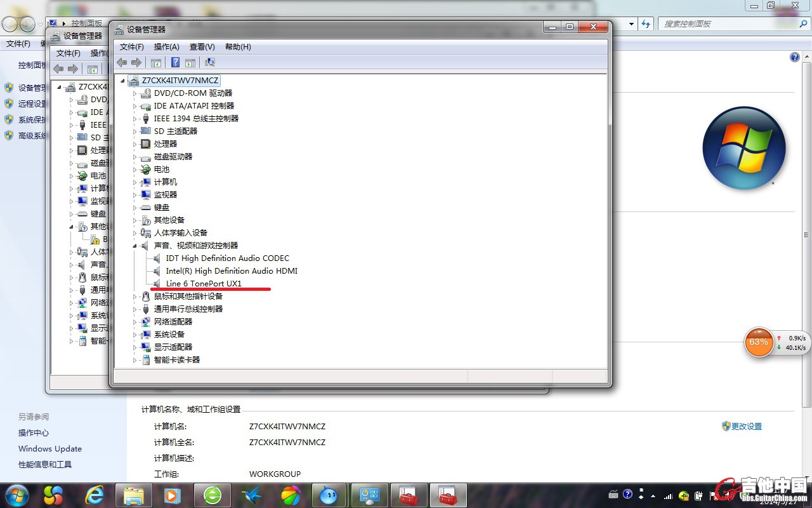
Task: Collapse the 声音、视频和游戏控制器 node
Action: pyautogui.click(x=135, y=246)
